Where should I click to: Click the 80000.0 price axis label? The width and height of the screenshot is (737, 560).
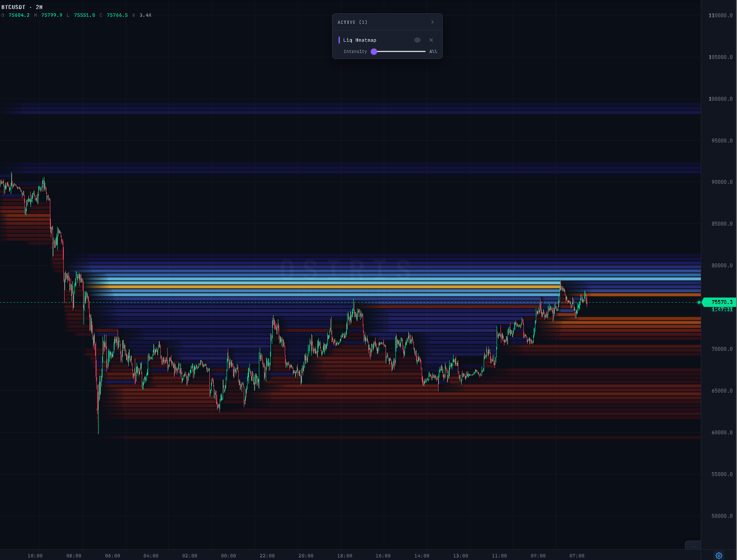pyautogui.click(x=722, y=266)
